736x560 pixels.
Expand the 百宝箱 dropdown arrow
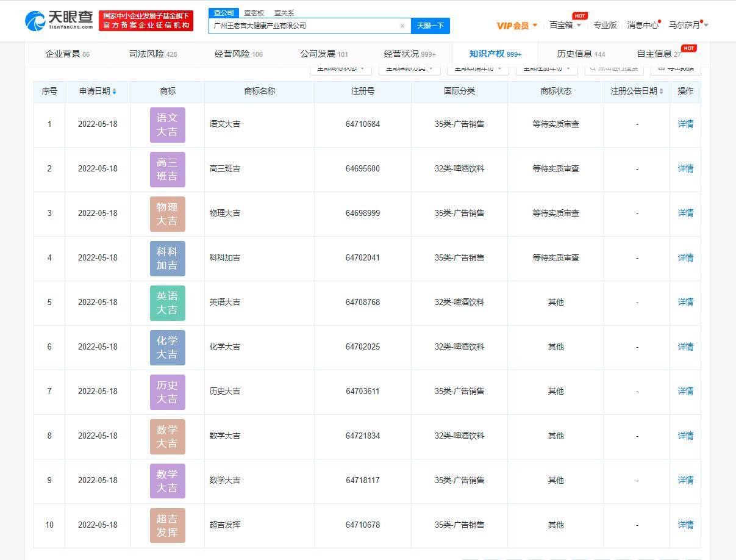pos(579,26)
